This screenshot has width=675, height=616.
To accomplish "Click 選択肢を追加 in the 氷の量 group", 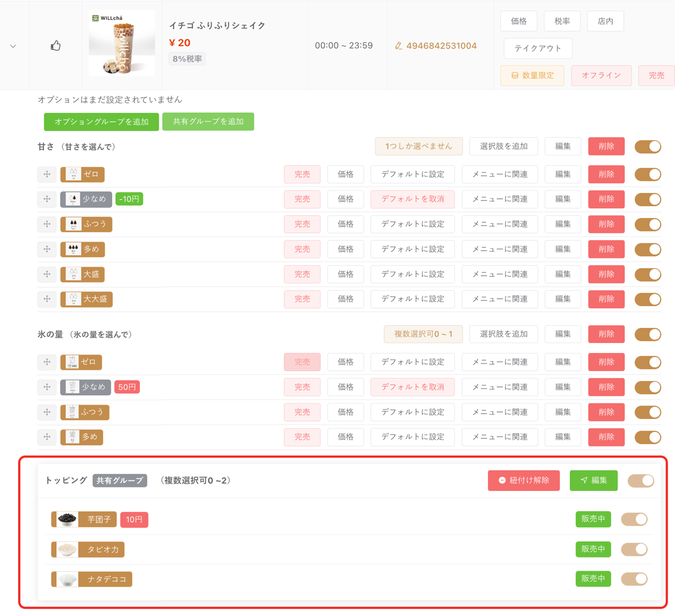I will tap(503, 334).
